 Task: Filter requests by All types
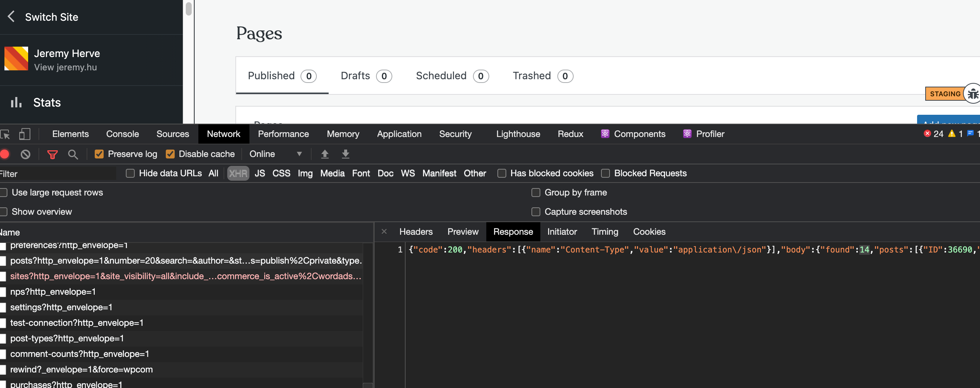213,173
